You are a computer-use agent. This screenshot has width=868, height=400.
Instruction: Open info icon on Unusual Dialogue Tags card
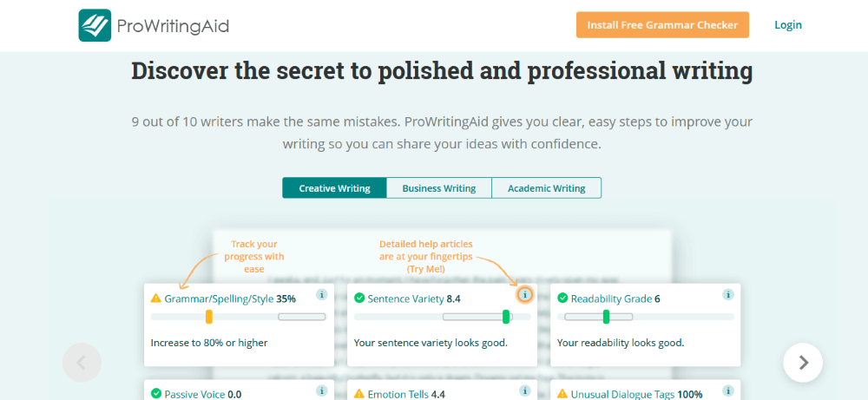[x=728, y=390]
